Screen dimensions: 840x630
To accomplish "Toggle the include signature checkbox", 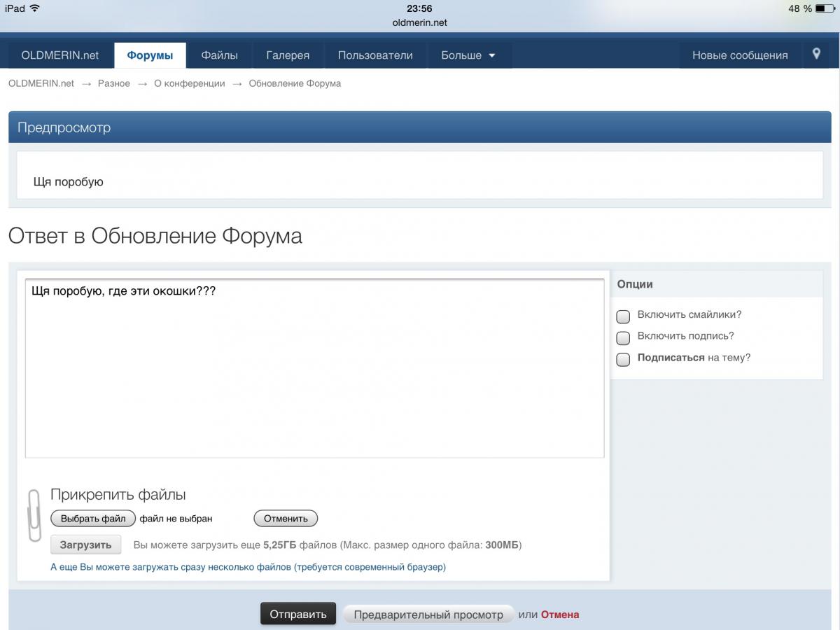I will pos(623,338).
